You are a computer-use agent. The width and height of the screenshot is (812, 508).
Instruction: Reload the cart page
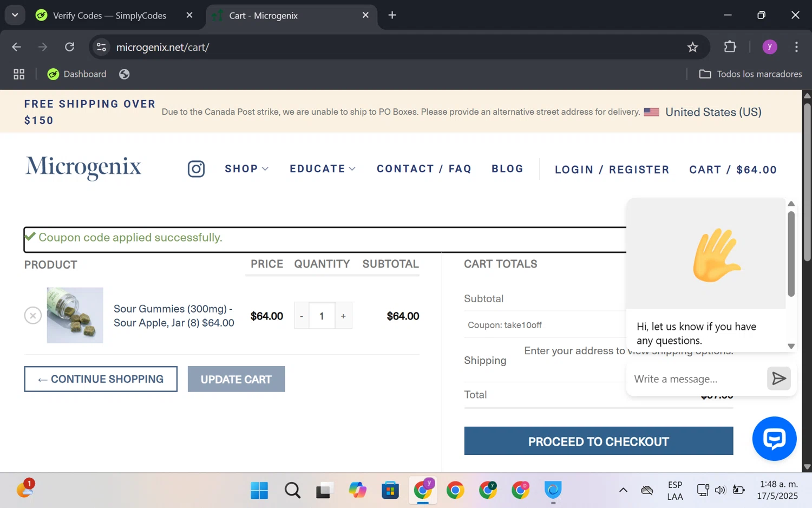point(70,47)
